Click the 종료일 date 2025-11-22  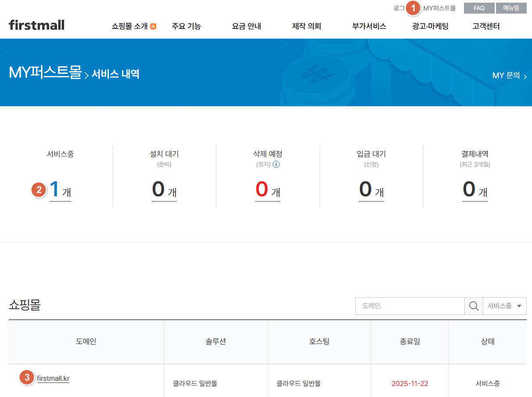(x=410, y=383)
